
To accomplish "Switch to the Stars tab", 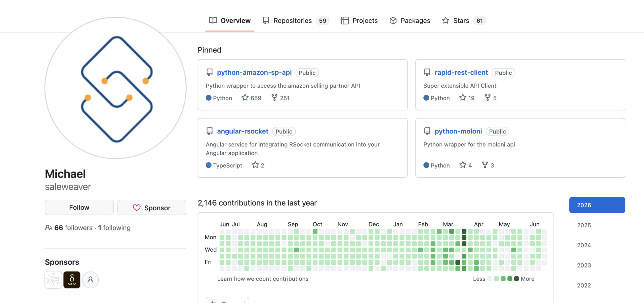I will click(x=464, y=21).
